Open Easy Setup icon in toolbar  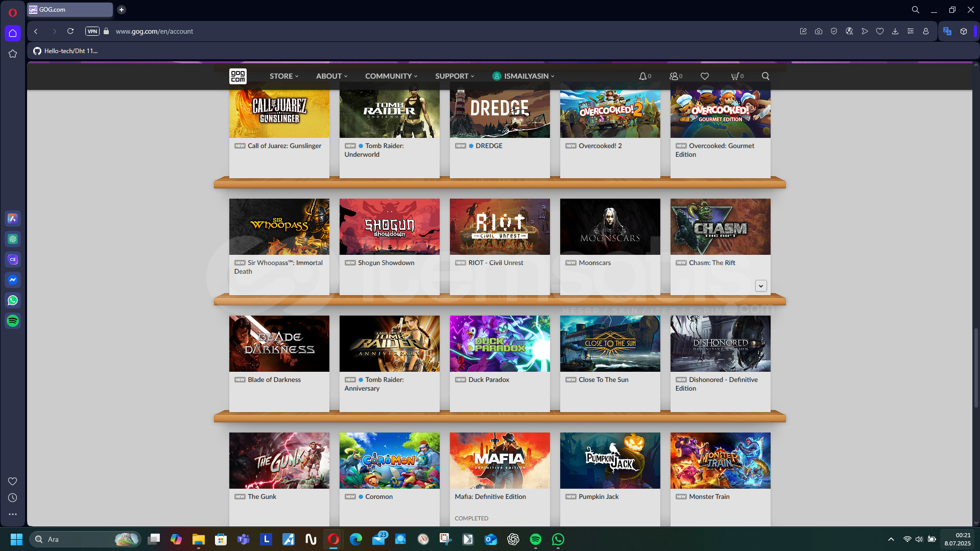(911, 31)
